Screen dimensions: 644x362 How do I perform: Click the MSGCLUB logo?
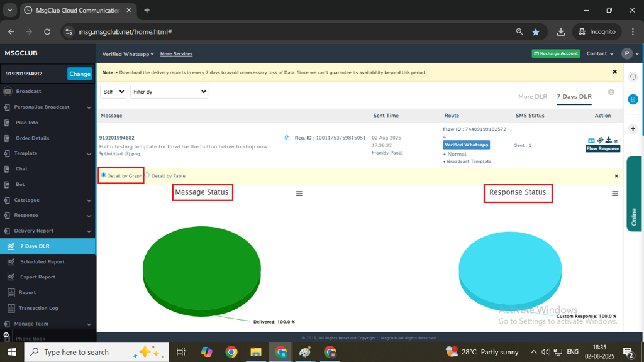click(x=21, y=53)
